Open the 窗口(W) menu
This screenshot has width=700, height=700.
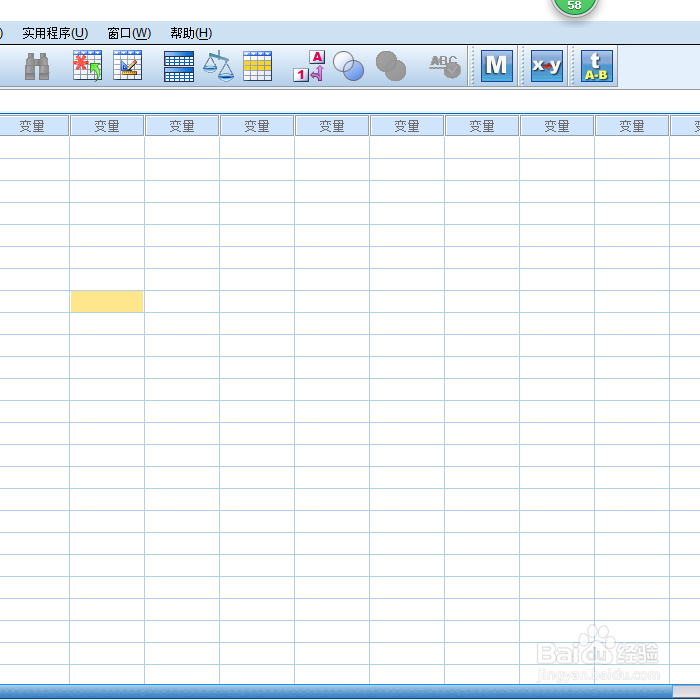[129, 33]
